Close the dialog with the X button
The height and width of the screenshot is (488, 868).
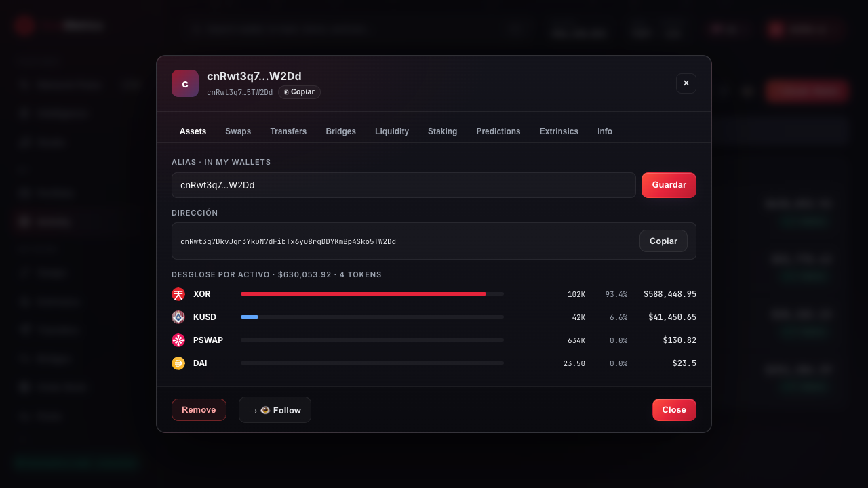(686, 83)
